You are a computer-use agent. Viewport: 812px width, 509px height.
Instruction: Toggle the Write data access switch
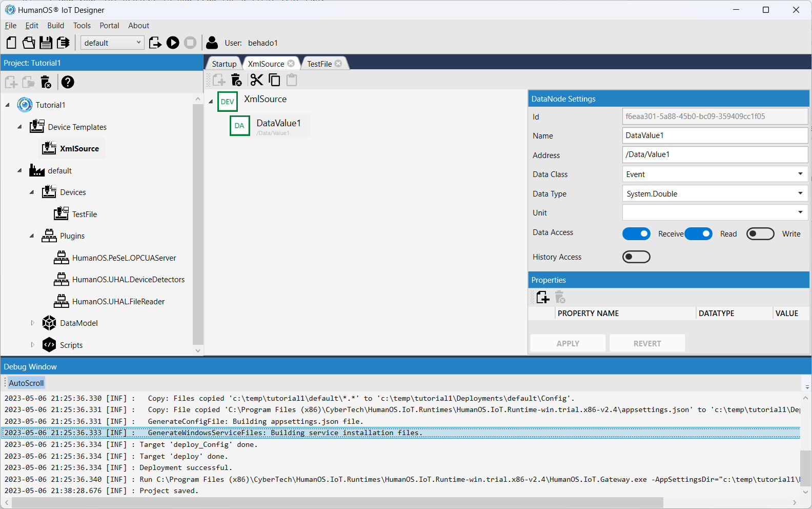[760, 234]
